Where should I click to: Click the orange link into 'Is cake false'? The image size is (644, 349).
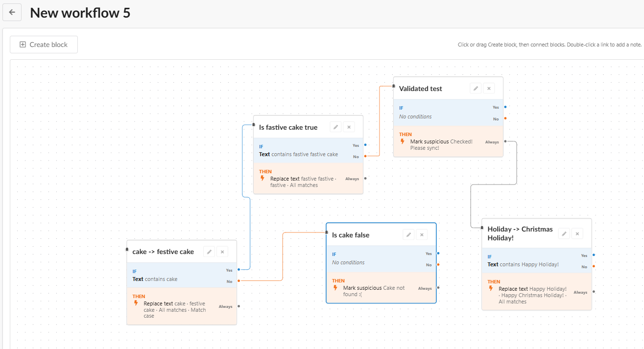point(284,256)
